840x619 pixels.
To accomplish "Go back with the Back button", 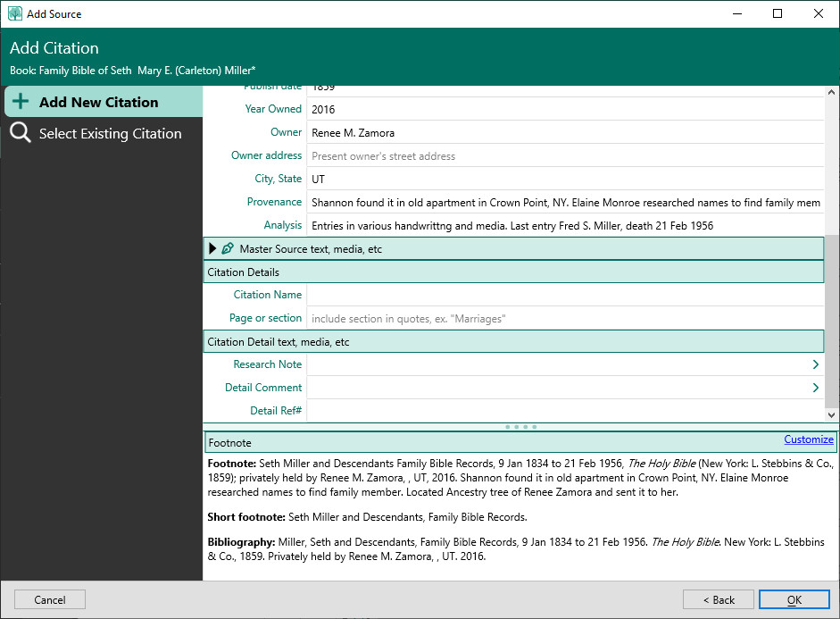I will [x=718, y=599].
